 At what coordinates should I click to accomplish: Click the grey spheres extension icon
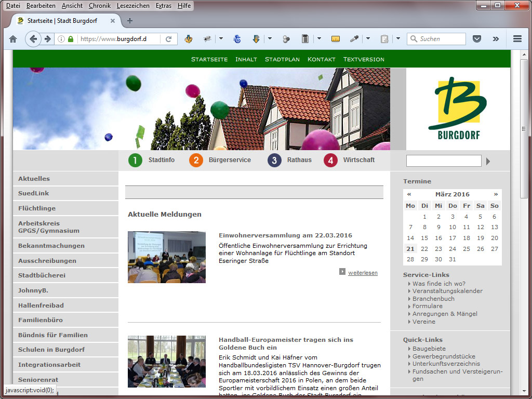286,39
